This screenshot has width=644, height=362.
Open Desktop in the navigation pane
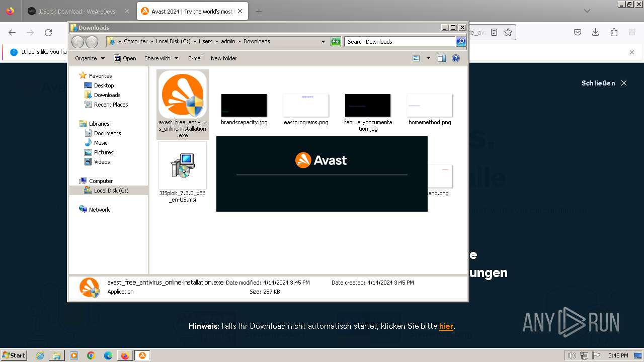[104, 85]
